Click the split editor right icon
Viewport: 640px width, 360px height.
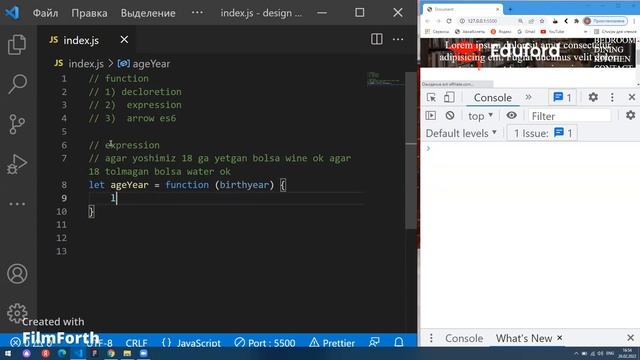point(377,39)
